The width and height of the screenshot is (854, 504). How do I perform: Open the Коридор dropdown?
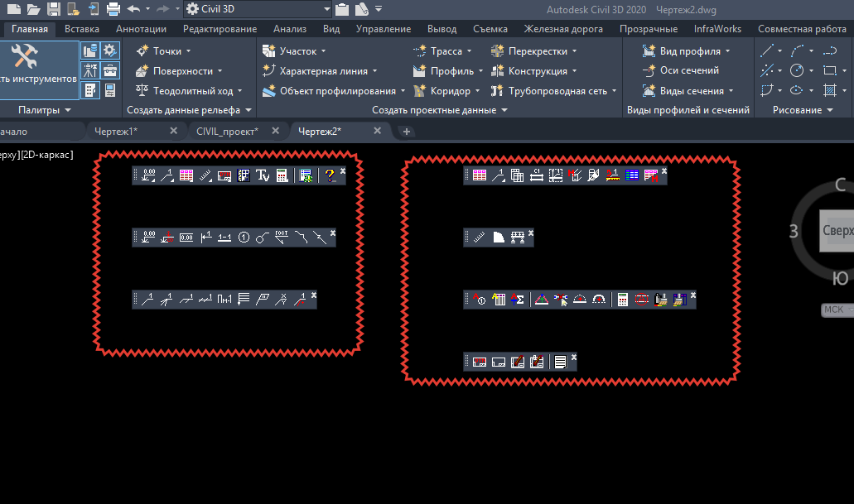point(478,91)
